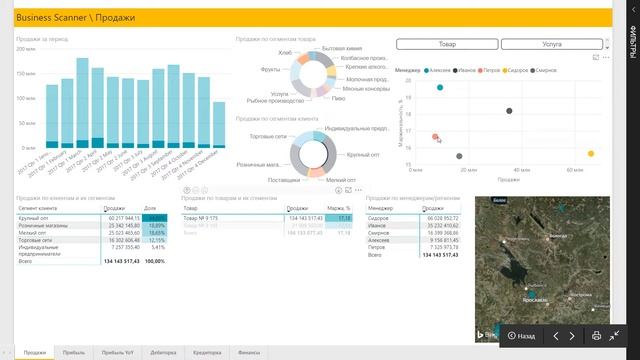Sort managers table by Менеджер column

click(380, 208)
